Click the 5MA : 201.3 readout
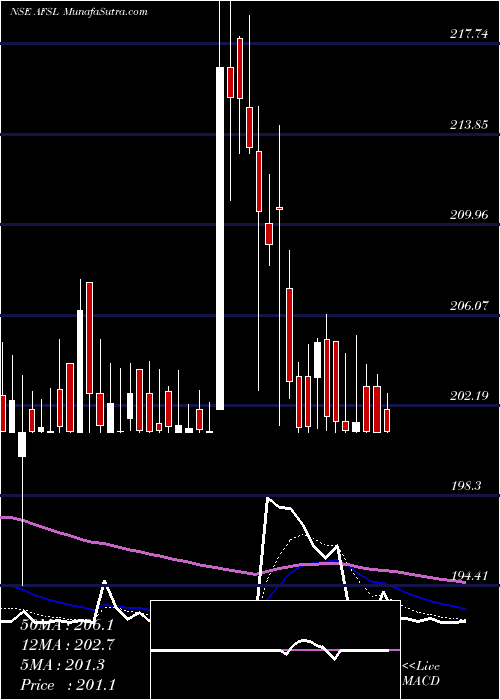This screenshot has height=700, width=500. coord(62,665)
